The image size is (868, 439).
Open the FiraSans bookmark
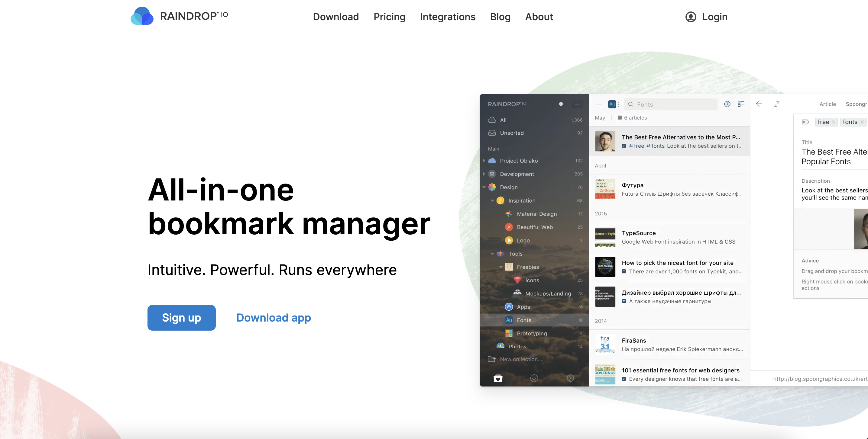(669, 345)
